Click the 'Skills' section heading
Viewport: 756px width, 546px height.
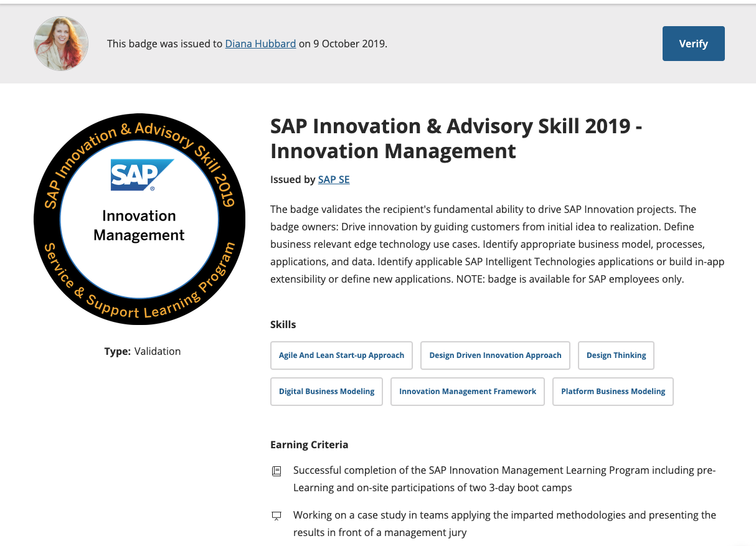(x=283, y=324)
